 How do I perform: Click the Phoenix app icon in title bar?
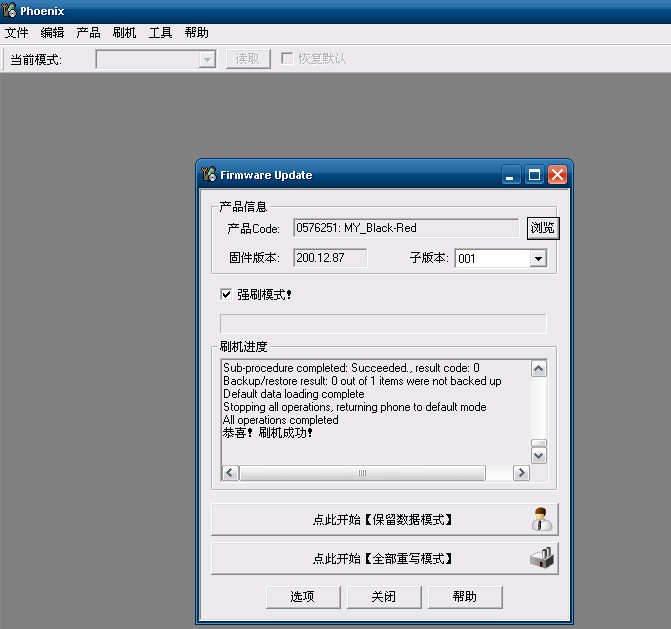click(9, 10)
